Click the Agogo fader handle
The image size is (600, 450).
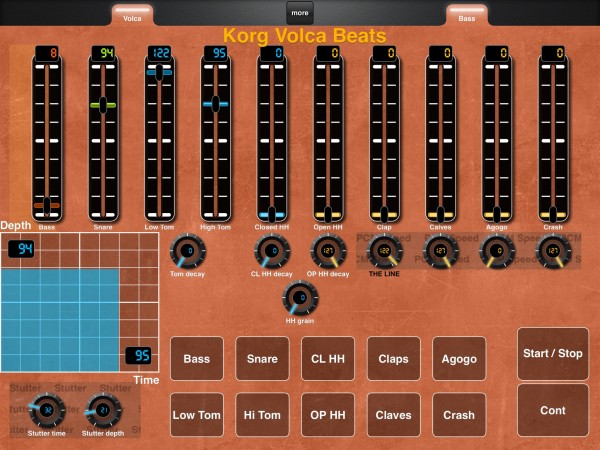[x=497, y=215]
